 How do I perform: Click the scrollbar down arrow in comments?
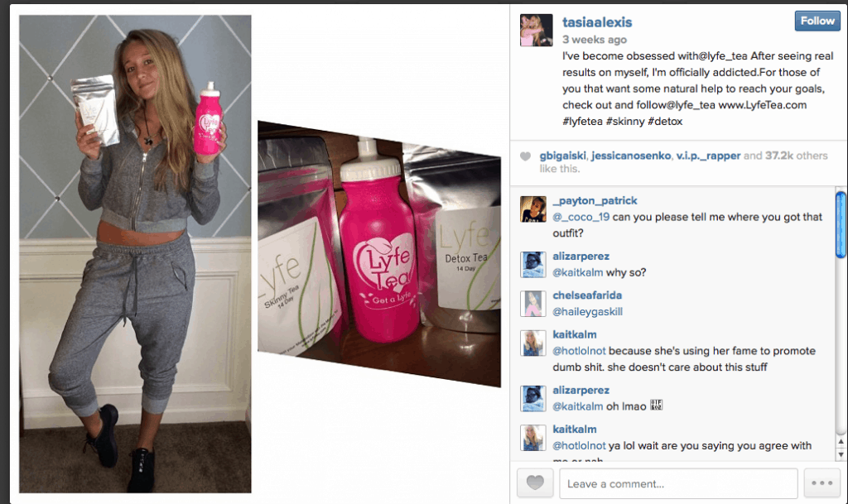click(x=841, y=455)
